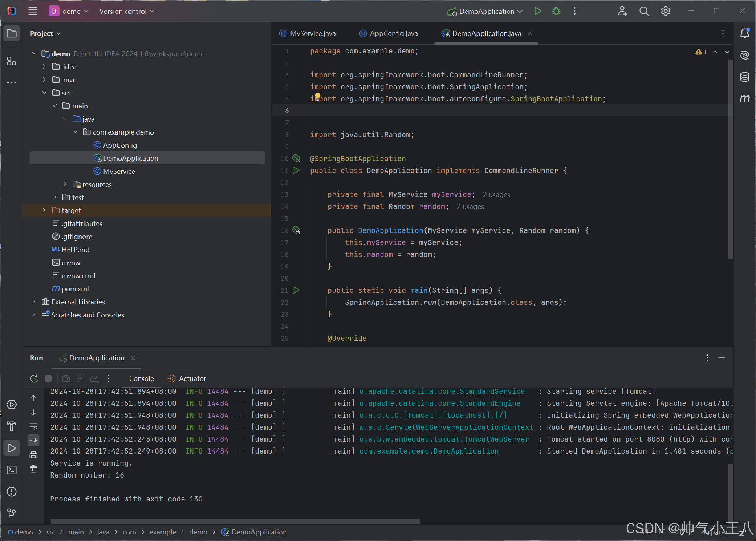Open pom.xml in the project tree

click(75, 289)
